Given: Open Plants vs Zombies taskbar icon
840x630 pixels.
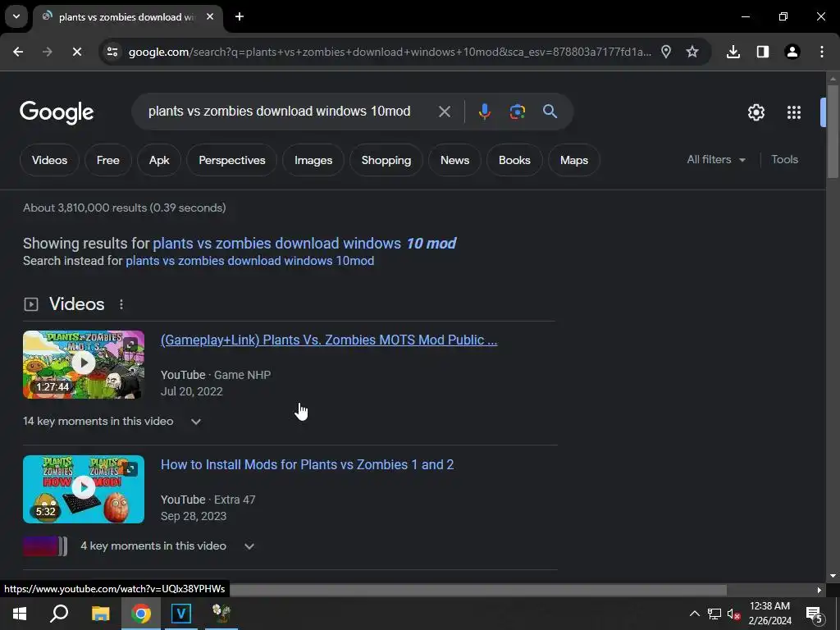Looking at the screenshot, I should click(x=221, y=614).
